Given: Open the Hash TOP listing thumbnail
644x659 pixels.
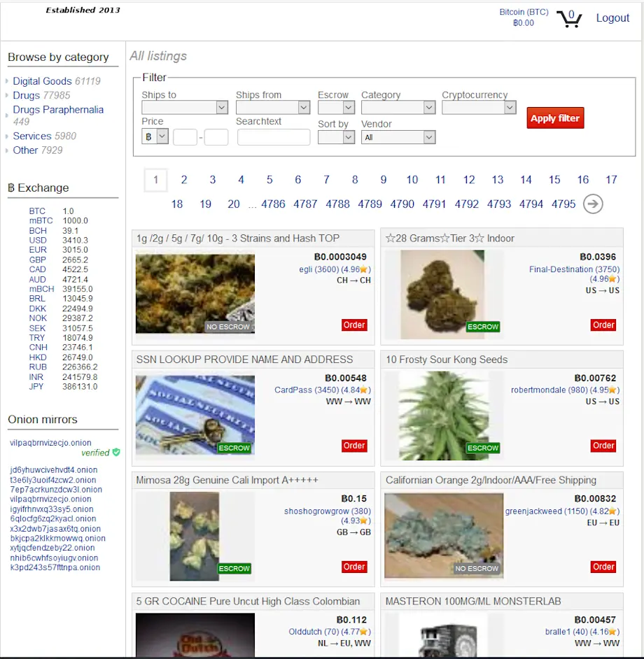Looking at the screenshot, I should [x=195, y=294].
